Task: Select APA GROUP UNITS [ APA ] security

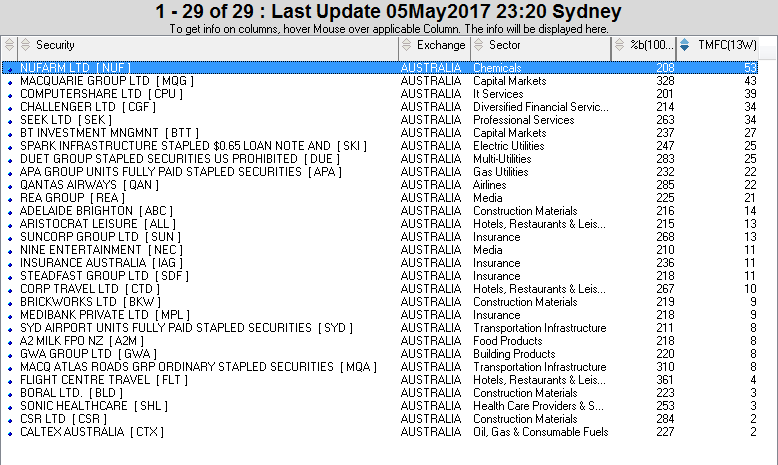Action: (181, 171)
